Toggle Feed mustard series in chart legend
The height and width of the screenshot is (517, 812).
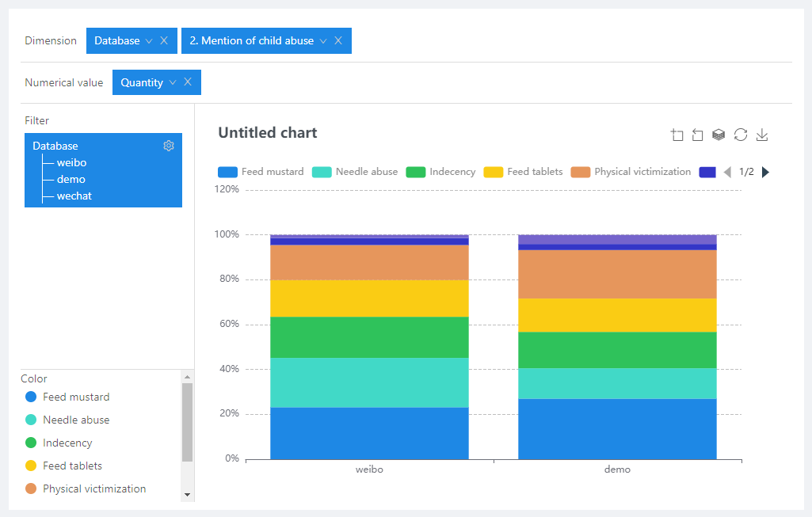pos(261,172)
